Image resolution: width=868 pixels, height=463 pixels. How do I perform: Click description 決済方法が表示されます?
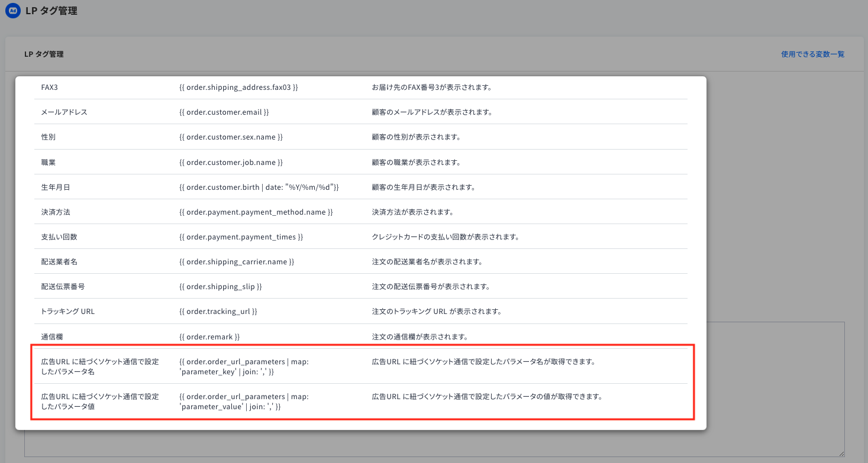pyautogui.click(x=412, y=212)
